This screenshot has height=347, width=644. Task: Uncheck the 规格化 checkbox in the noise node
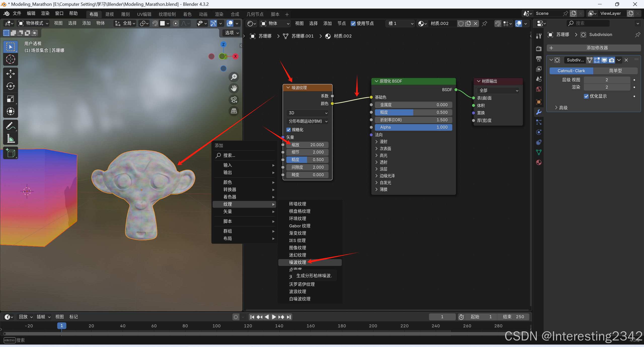click(x=289, y=130)
